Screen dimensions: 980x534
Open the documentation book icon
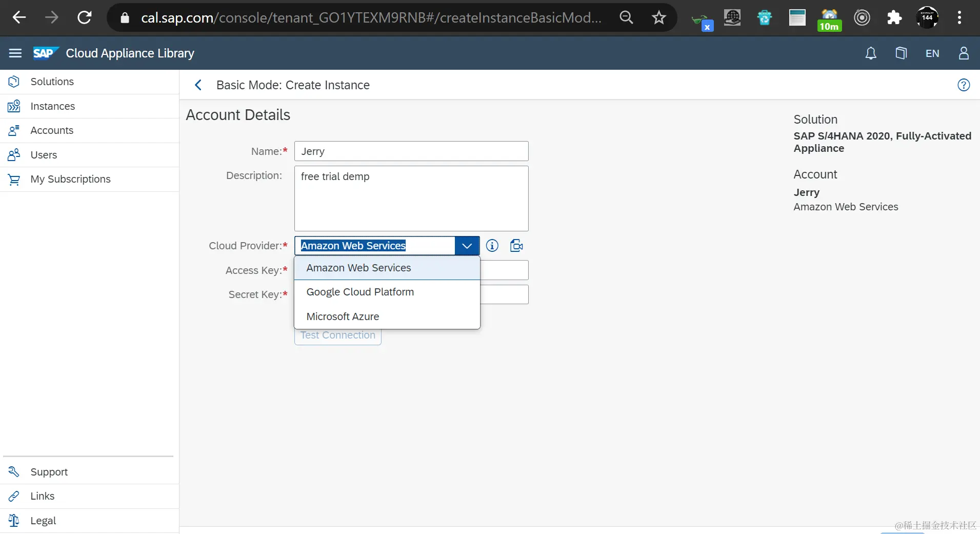[x=901, y=53]
